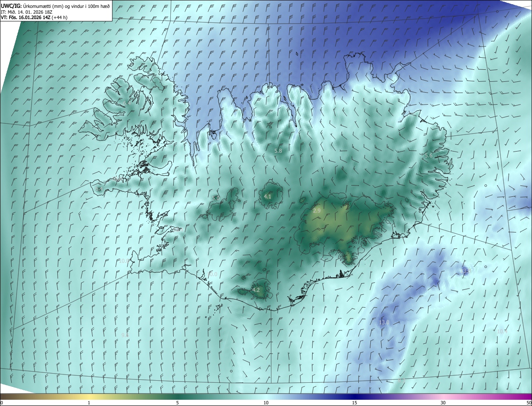This screenshot has width=532, height=406.
Task: Click the '5' tick label of the color scale
Action: coord(177,403)
